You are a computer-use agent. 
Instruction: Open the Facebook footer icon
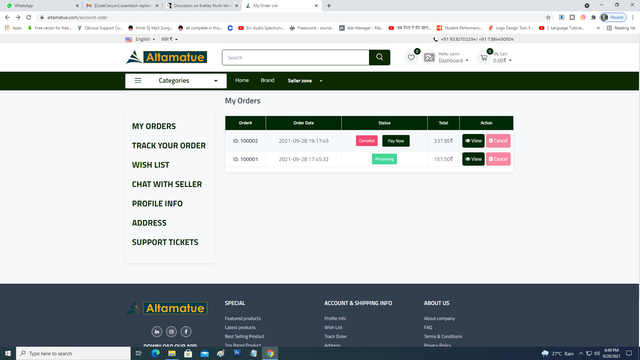point(186,331)
